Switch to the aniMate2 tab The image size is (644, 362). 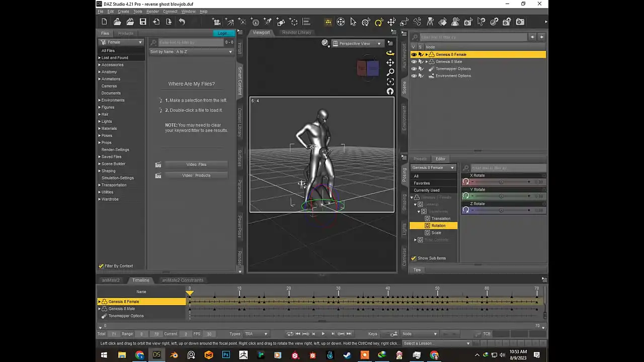tap(111, 280)
